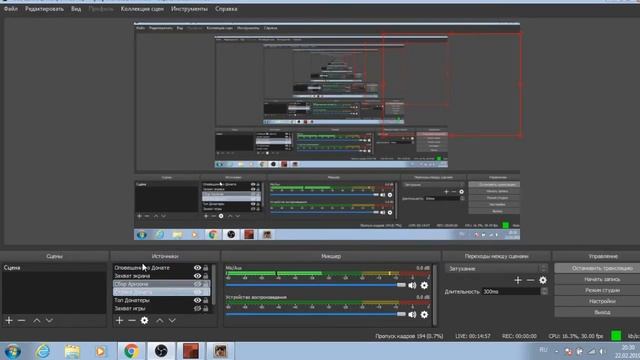Open system volume icon in tray
This screenshot has width=640, height=360.
pyautogui.click(x=603, y=351)
